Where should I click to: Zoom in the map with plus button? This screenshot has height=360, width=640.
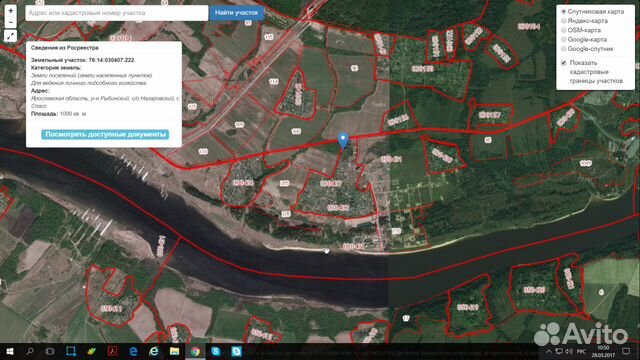point(11,11)
